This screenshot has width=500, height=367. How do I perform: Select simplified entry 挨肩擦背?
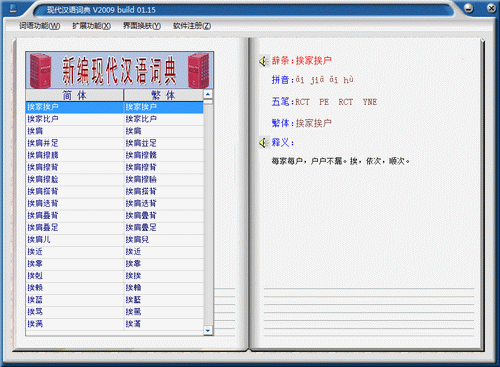coord(75,167)
